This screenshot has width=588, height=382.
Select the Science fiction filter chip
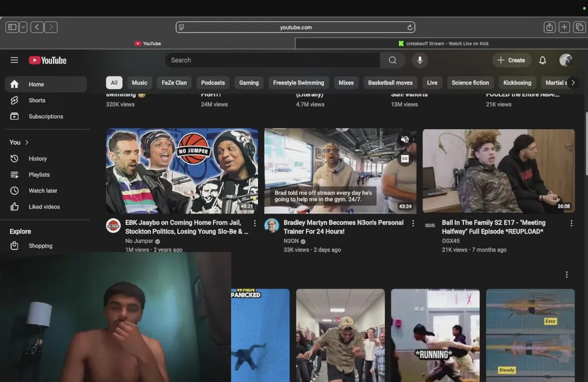tap(470, 83)
